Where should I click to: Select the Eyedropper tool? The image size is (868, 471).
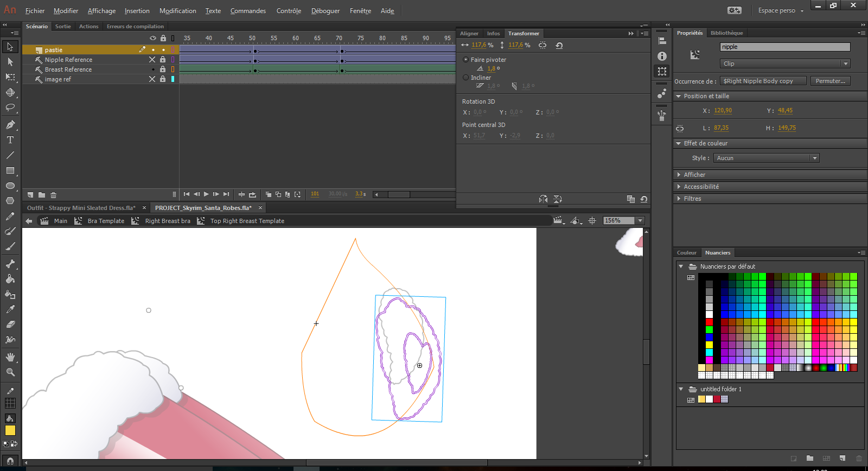(10, 309)
